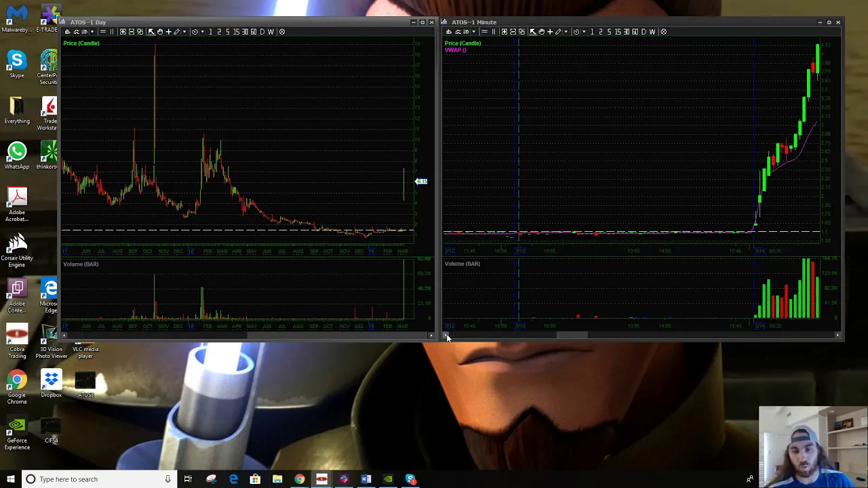Click the "Price (Candle)" label in ATOS 1 Day chart

81,43
